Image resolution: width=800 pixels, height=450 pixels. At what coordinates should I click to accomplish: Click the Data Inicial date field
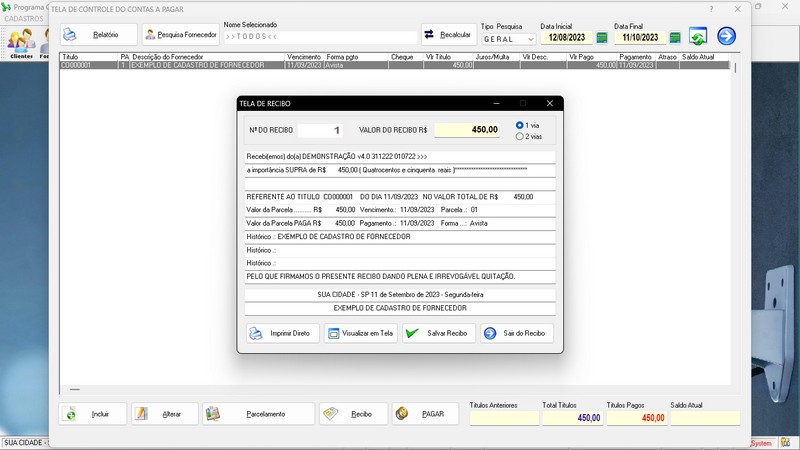[566, 37]
